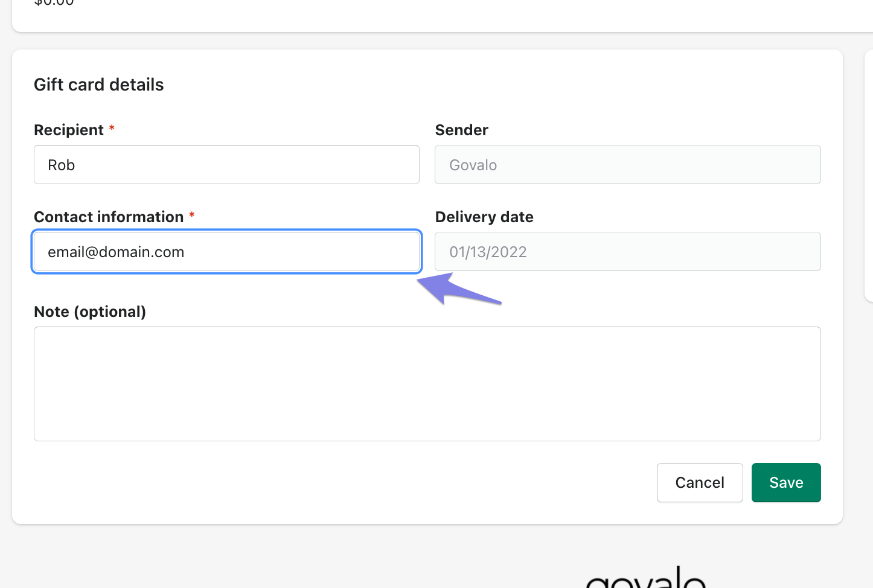Click the red asterisk beside Recipient

112,129
